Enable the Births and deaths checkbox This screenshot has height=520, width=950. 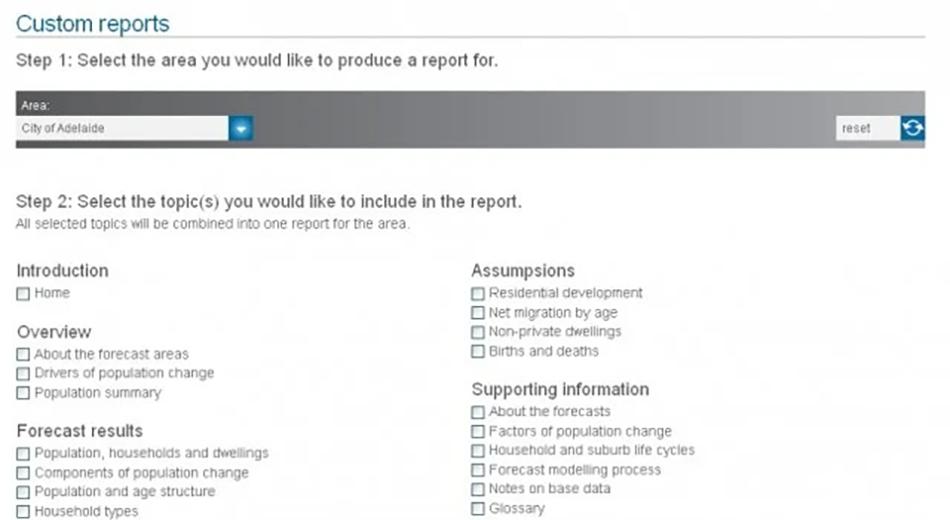(478, 352)
